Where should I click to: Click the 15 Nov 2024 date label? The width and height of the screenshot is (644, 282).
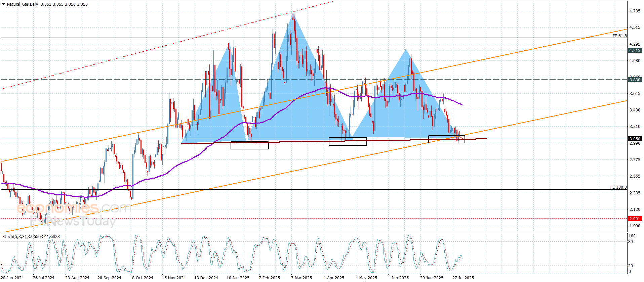(174, 278)
